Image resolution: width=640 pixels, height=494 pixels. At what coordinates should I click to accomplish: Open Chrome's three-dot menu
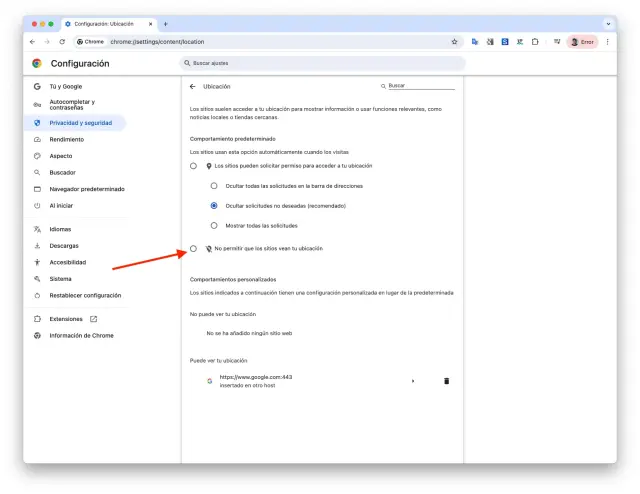pyautogui.click(x=607, y=42)
